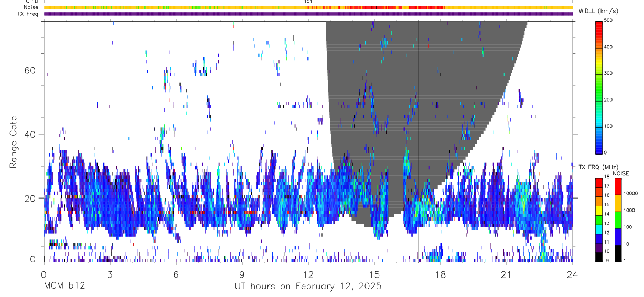The image size is (644, 297).
Task: Click the '21' UT hour tick label
Action: tap(506, 274)
